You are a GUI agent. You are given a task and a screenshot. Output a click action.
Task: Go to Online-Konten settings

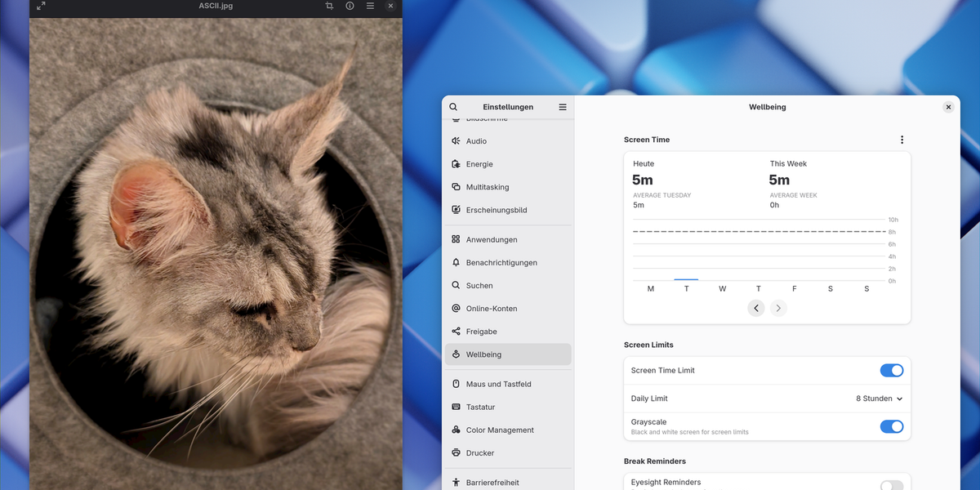tap(508, 309)
